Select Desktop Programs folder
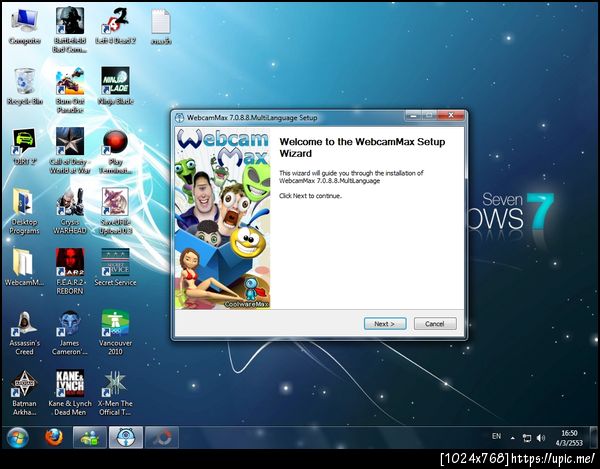 click(24, 211)
